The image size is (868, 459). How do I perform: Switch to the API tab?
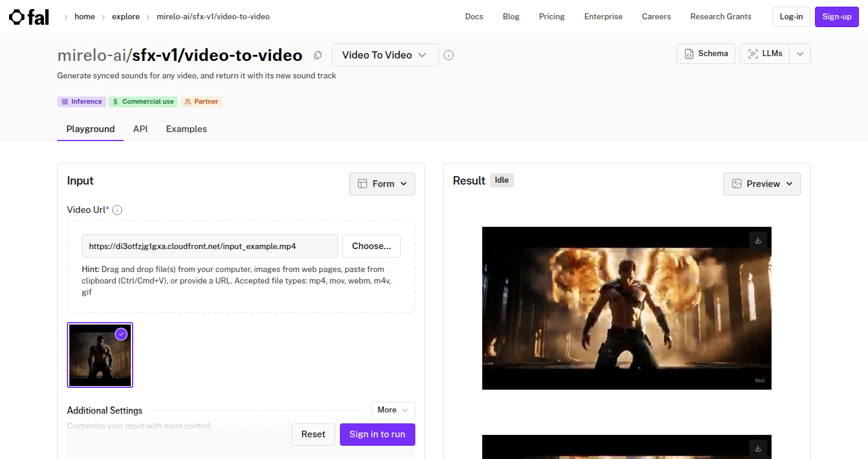pos(140,129)
